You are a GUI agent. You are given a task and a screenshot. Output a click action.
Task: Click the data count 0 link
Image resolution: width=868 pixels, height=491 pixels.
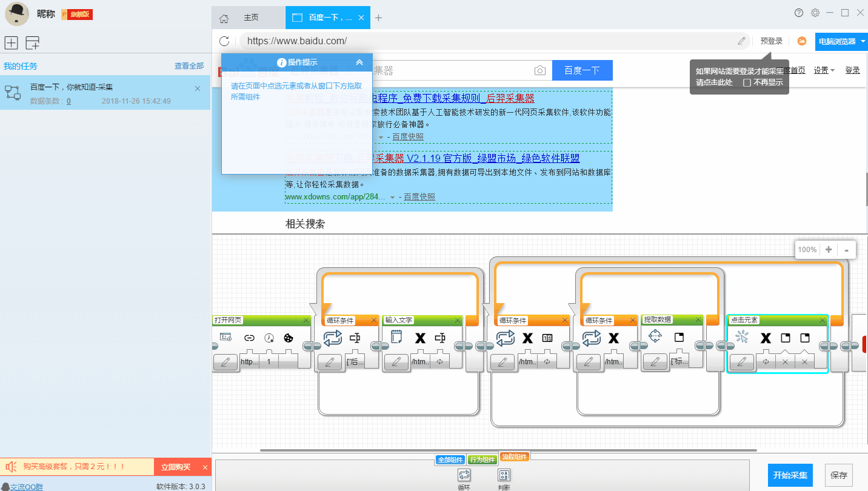coord(68,101)
